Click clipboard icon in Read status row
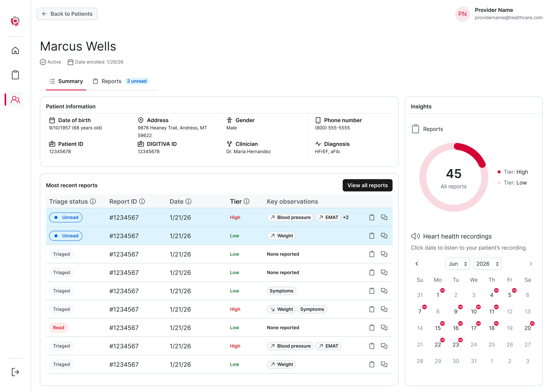The width and height of the screenshot is (552, 392). 372,328
